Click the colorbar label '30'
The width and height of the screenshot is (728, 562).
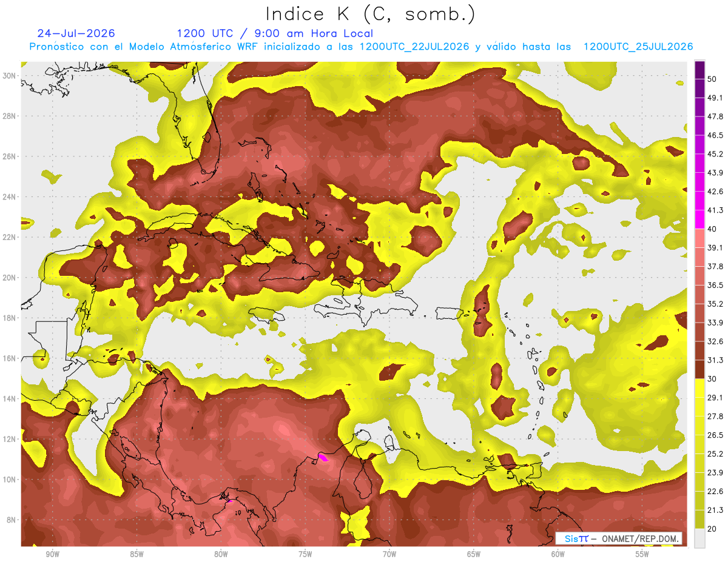[x=713, y=379]
